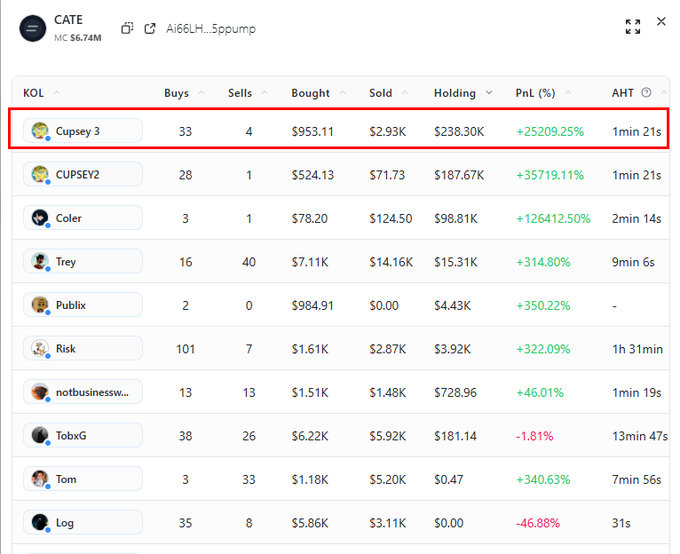680x554 pixels.
Task: Open TobxG KOL profile chip
Action: tap(83, 436)
